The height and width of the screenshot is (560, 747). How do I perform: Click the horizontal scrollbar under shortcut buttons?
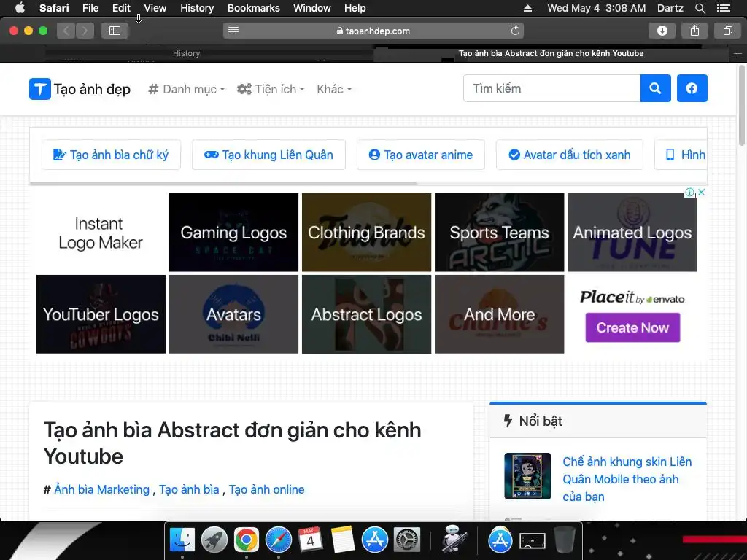(x=223, y=183)
